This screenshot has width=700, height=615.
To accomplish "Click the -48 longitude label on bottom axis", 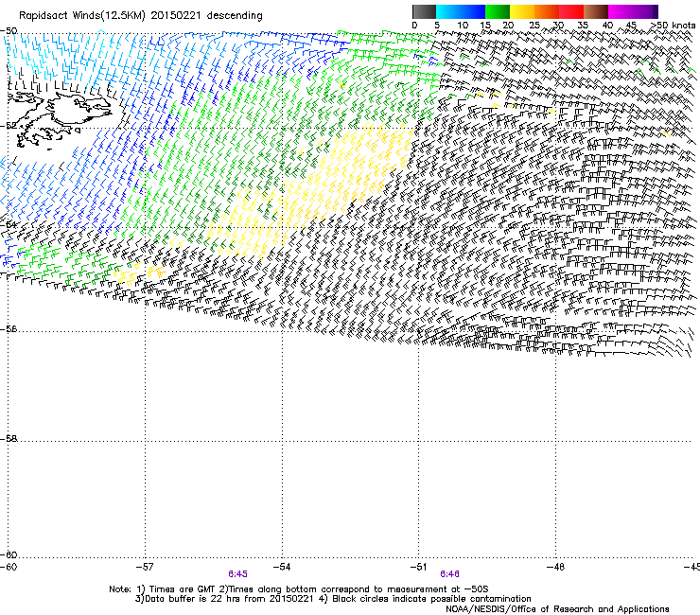I will pyautogui.click(x=556, y=567).
